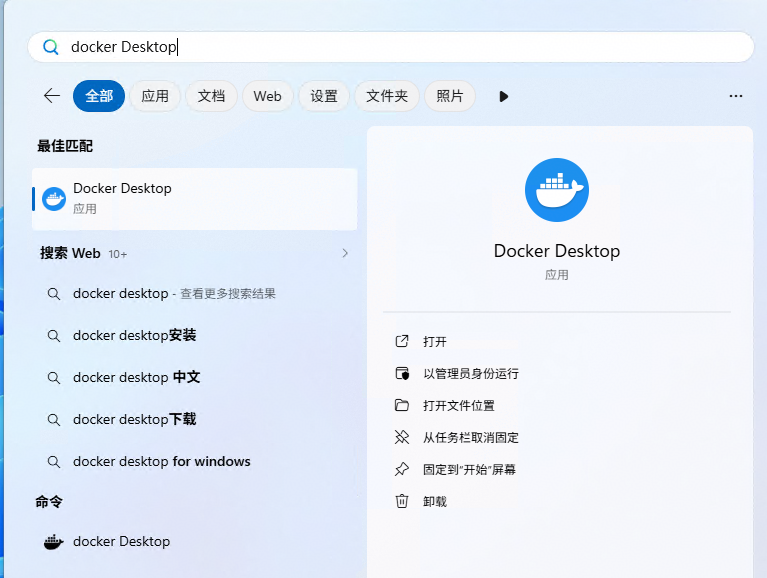
Task: Click the open external-link icon beside 打开
Action: 402,341
